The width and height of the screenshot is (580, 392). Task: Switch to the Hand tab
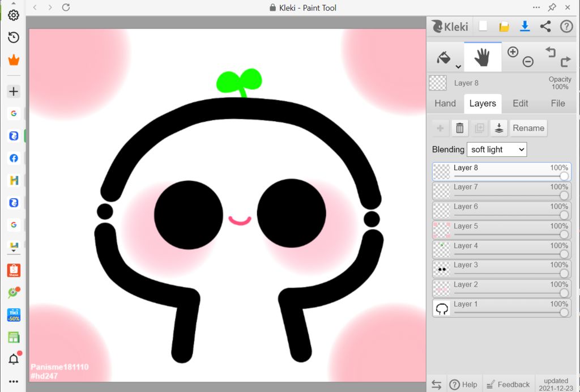coord(445,104)
